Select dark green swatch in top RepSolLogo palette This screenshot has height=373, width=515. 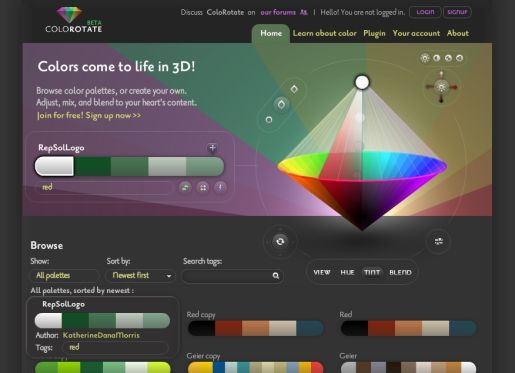click(92, 166)
